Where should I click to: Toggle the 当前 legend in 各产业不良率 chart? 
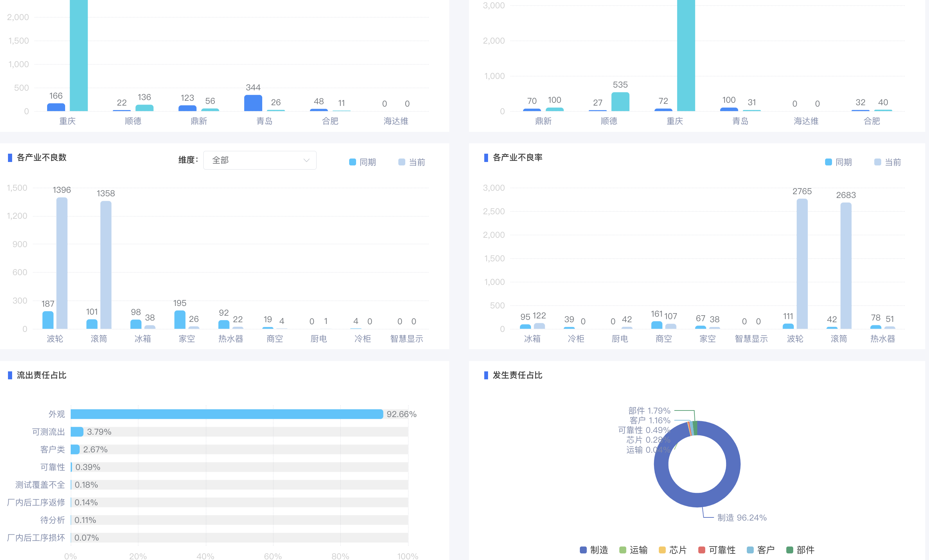point(887,162)
